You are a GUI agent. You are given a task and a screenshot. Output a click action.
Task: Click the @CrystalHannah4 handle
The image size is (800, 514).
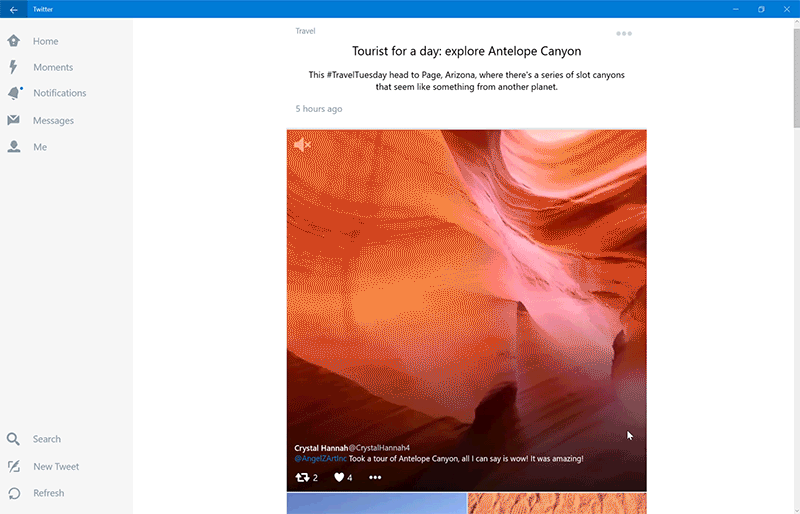pos(379,448)
